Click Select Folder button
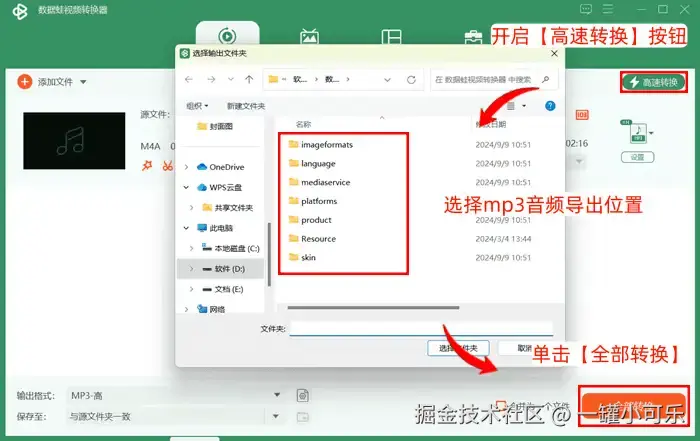Image resolution: width=700 pixels, height=441 pixels. [x=458, y=348]
